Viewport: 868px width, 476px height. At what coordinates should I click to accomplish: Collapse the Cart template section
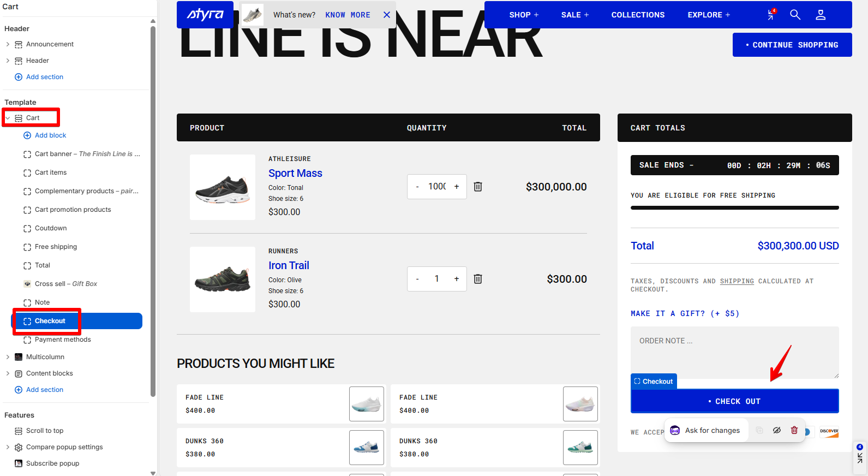coord(8,118)
